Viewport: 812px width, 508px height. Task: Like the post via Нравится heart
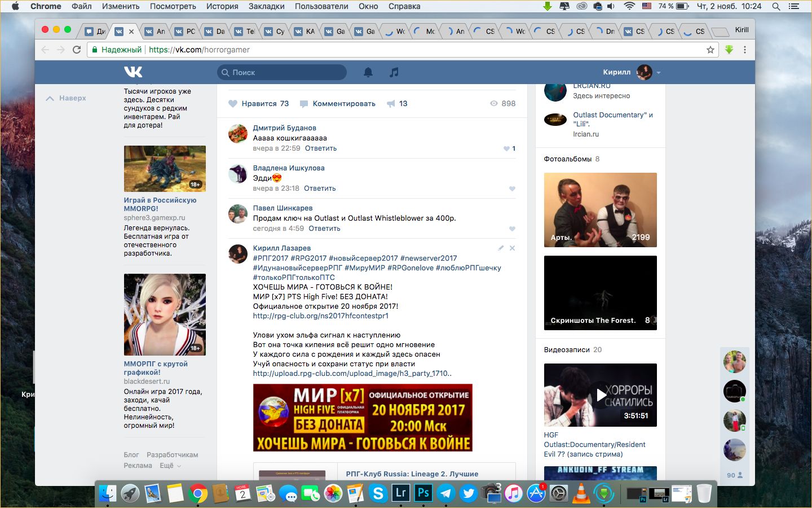pyautogui.click(x=233, y=103)
